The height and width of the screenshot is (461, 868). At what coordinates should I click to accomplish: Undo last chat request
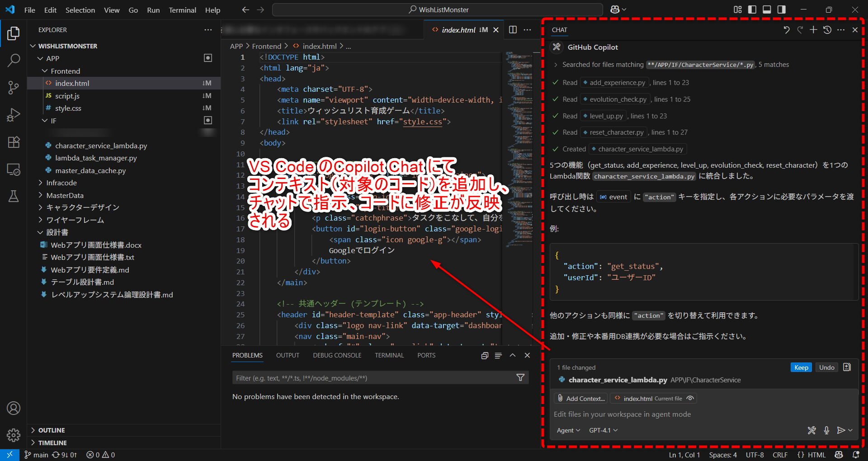click(786, 30)
